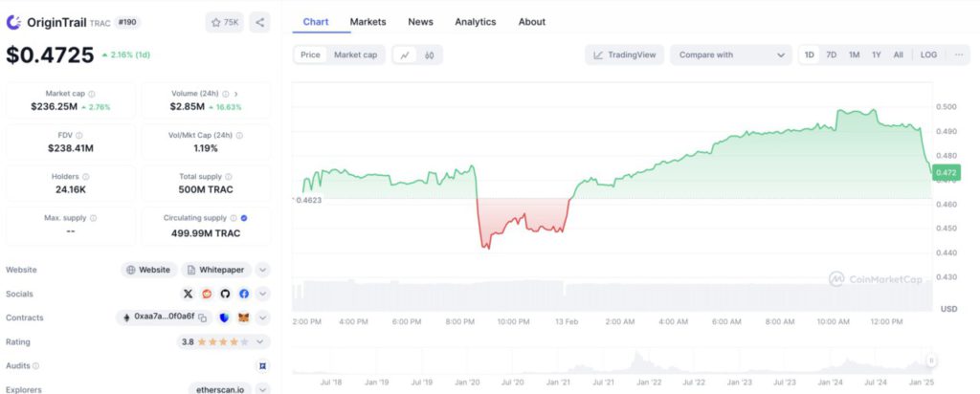The width and height of the screenshot is (980, 394).
Task: Open etherscan.io explorer link
Action: (220, 389)
